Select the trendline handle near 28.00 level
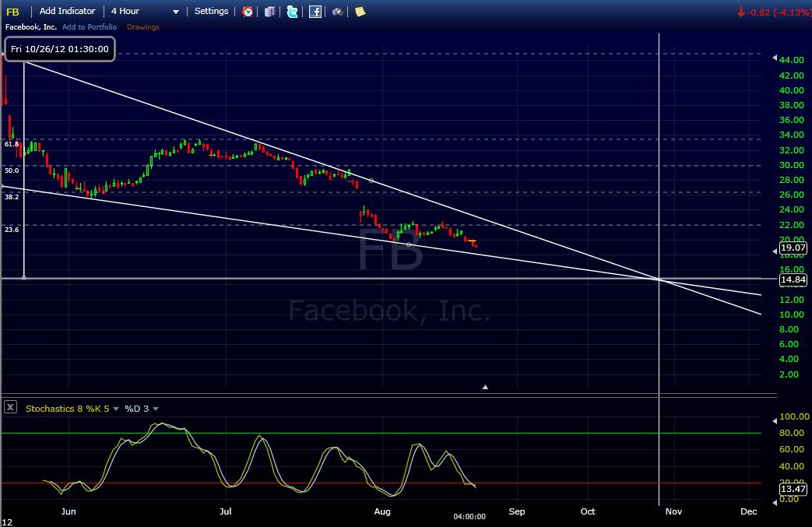Viewport: 812px width, 527px height. click(x=371, y=181)
